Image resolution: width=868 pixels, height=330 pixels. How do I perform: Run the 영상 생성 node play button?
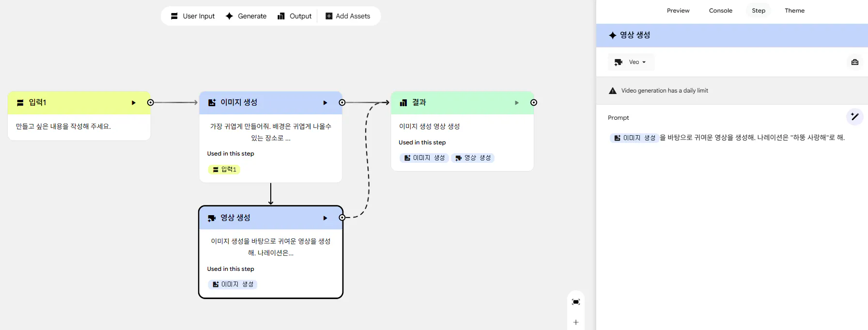point(325,218)
